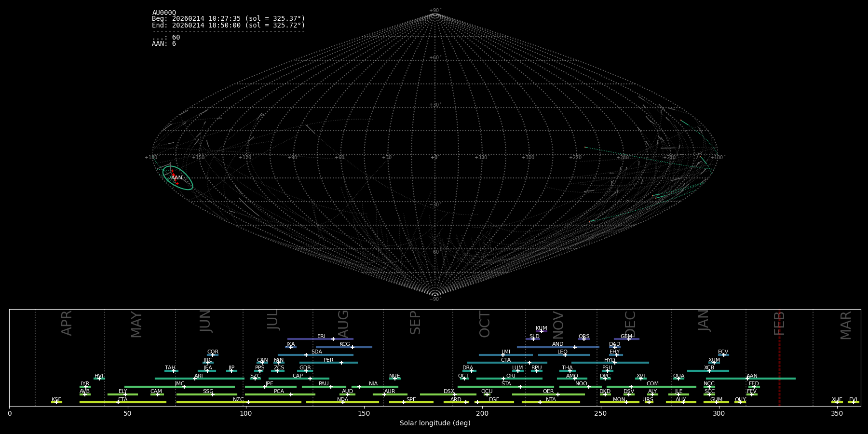Click the NTA shower label
Screen dimensions: 868x434
point(551,400)
